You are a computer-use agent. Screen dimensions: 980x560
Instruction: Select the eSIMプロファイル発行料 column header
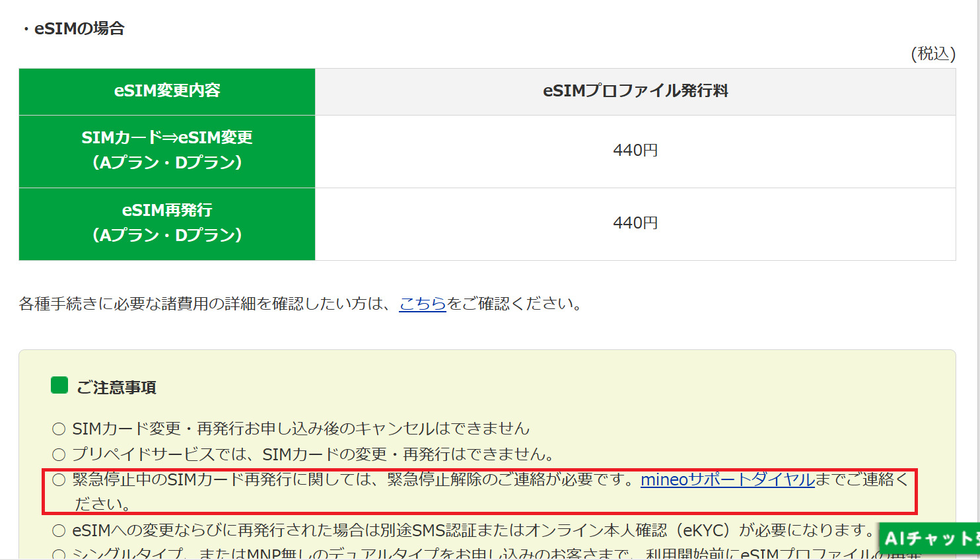tap(635, 91)
